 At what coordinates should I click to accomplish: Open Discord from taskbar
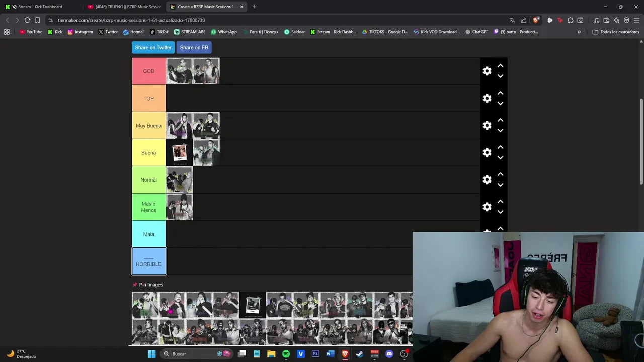[x=389, y=354]
